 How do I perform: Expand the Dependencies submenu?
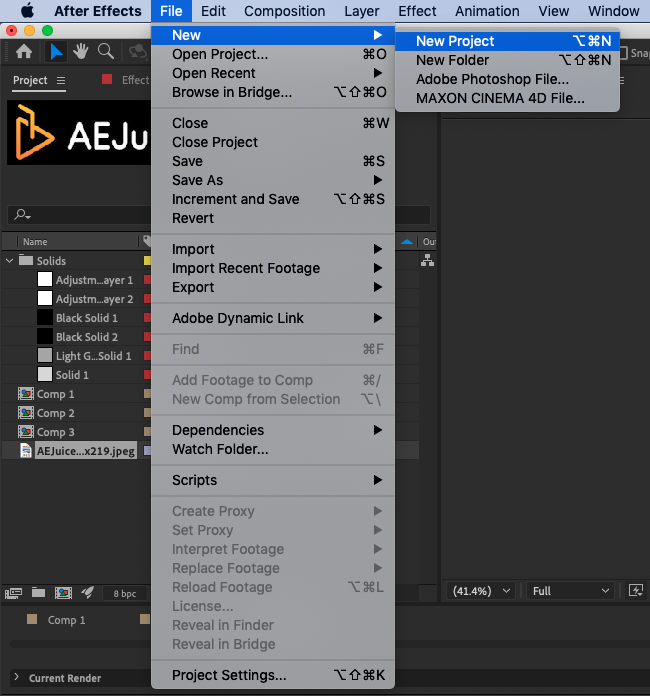tap(273, 430)
